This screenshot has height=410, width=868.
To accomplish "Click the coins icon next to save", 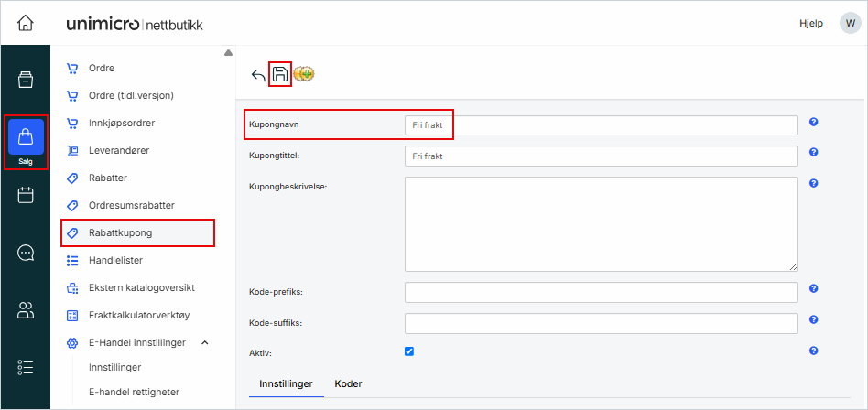I will point(304,75).
